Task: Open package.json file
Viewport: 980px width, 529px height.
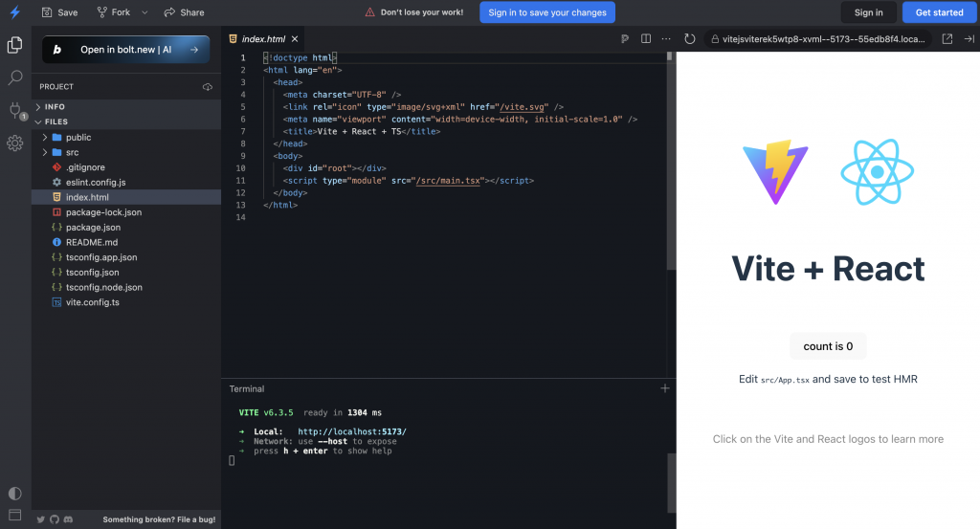Action: coord(126,228)
